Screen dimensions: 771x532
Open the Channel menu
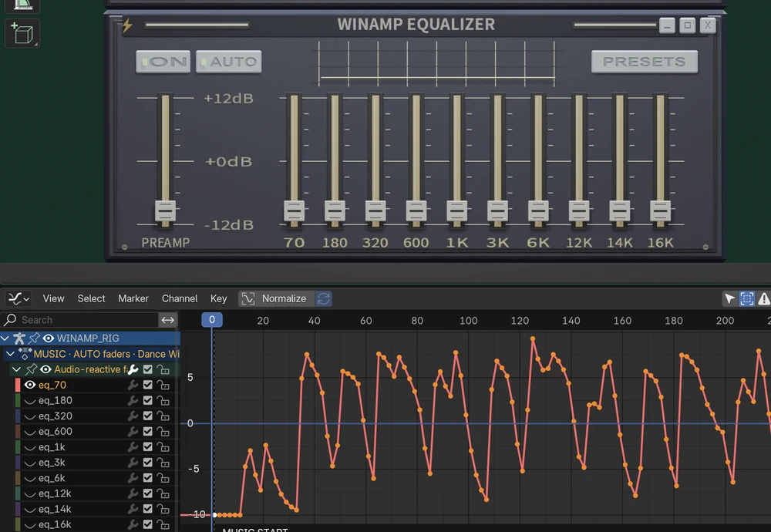point(180,298)
